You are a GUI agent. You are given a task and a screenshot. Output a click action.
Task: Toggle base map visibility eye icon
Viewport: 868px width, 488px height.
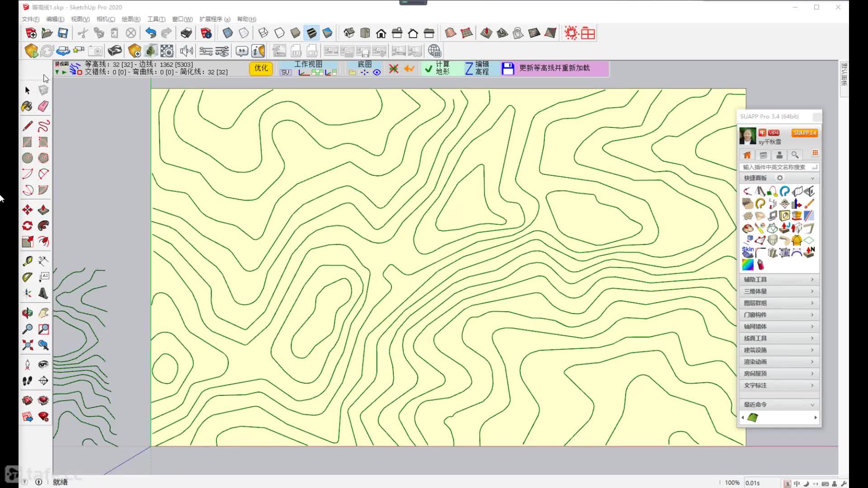tap(377, 72)
